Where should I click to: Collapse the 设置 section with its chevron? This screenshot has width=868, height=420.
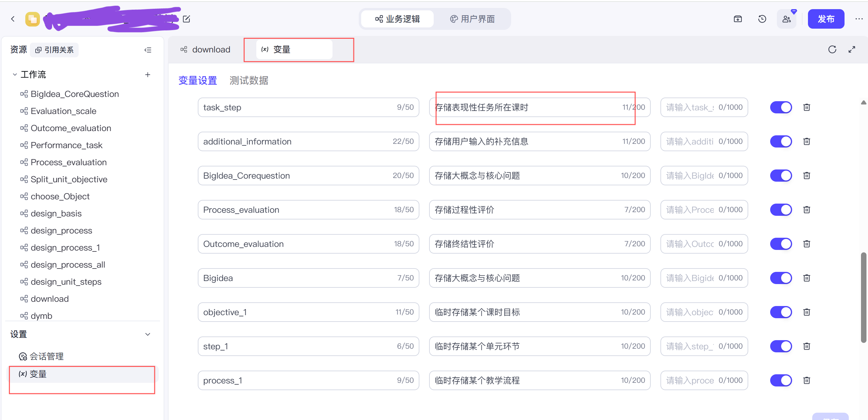coord(148,334)
